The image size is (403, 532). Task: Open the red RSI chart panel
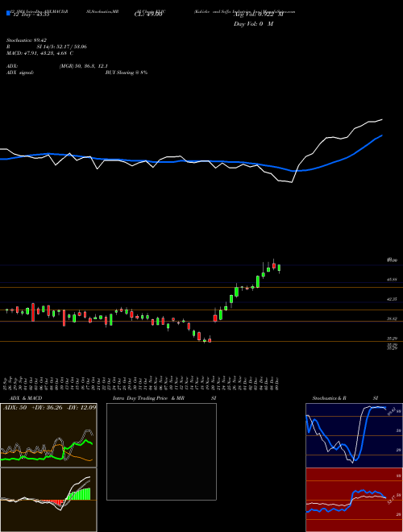point(354,500)
